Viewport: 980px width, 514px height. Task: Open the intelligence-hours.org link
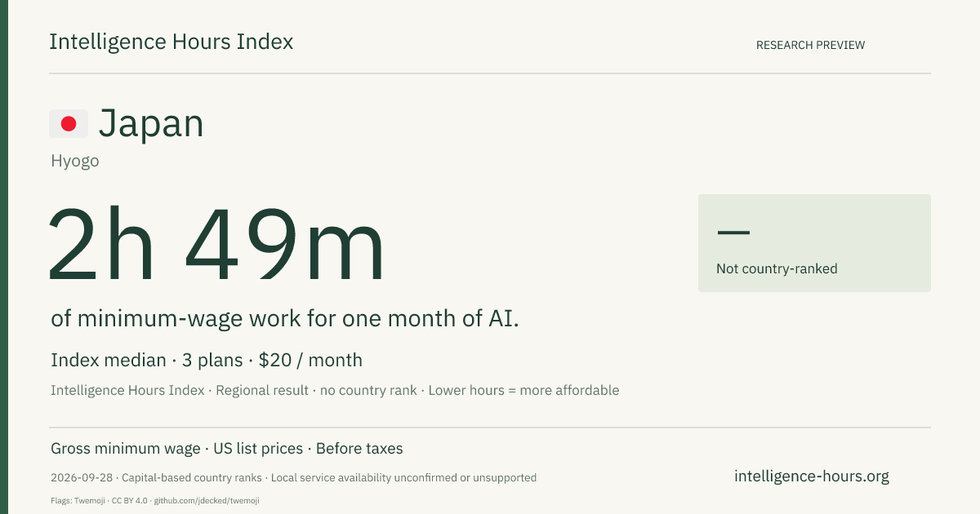click(x=812, y=476)
